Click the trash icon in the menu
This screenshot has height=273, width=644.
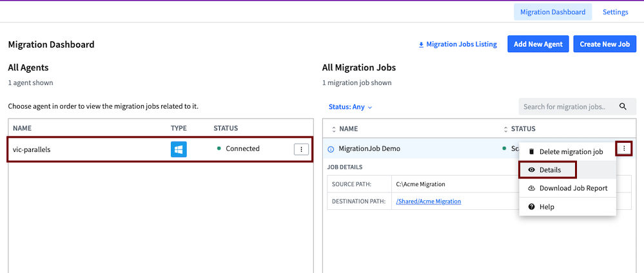[x=531, y=151]
